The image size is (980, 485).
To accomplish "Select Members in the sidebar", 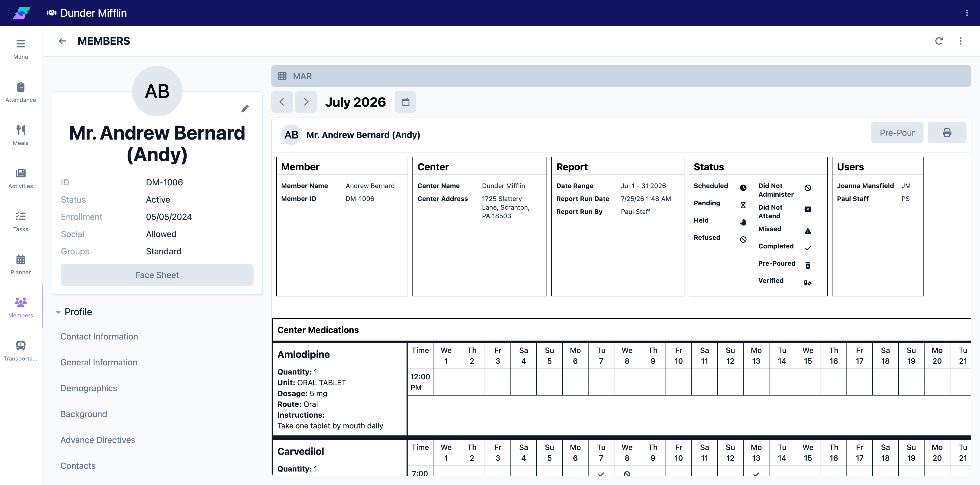I will (20, 307).
